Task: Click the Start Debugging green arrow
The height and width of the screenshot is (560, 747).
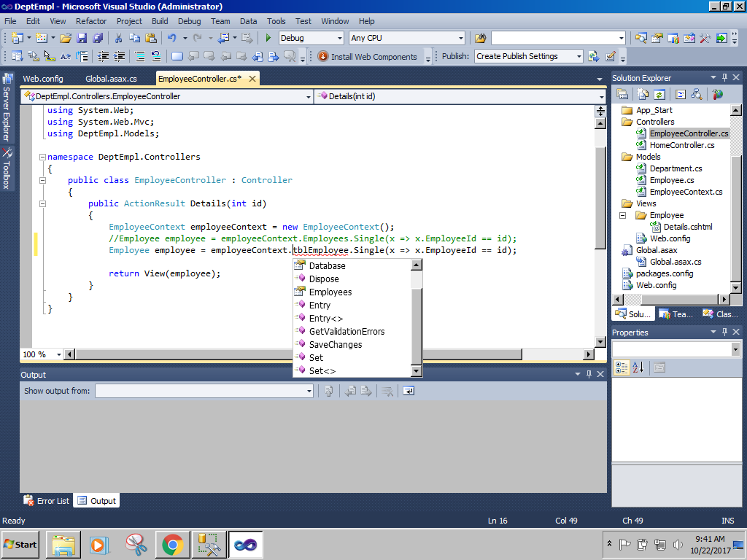Action: [x=268, y=38]
